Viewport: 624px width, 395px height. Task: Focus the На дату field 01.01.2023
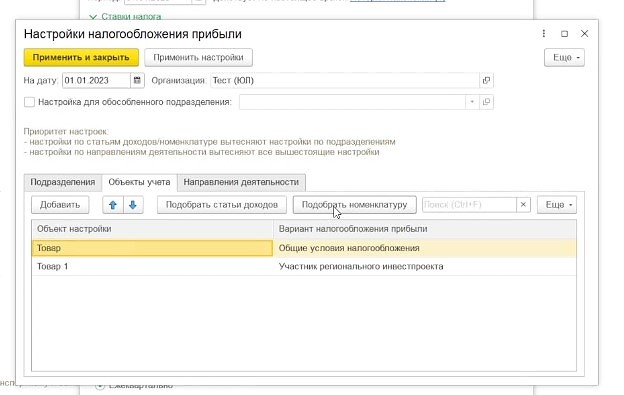click(x=96, y=80)
